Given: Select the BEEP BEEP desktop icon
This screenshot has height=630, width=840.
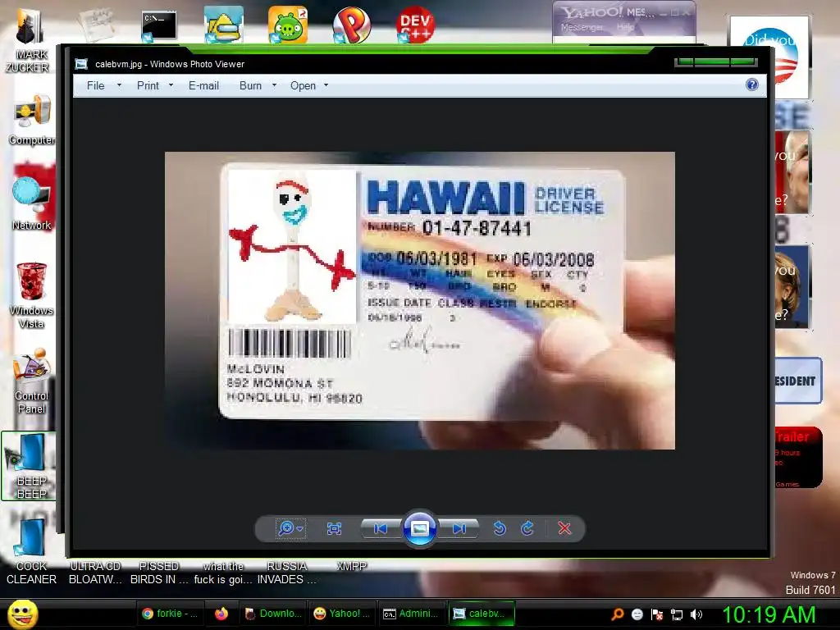Looking at the screenshot, I should click(29, 466).
